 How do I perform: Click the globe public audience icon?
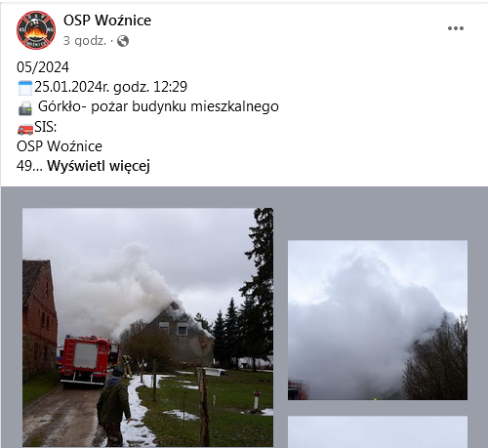123,41
